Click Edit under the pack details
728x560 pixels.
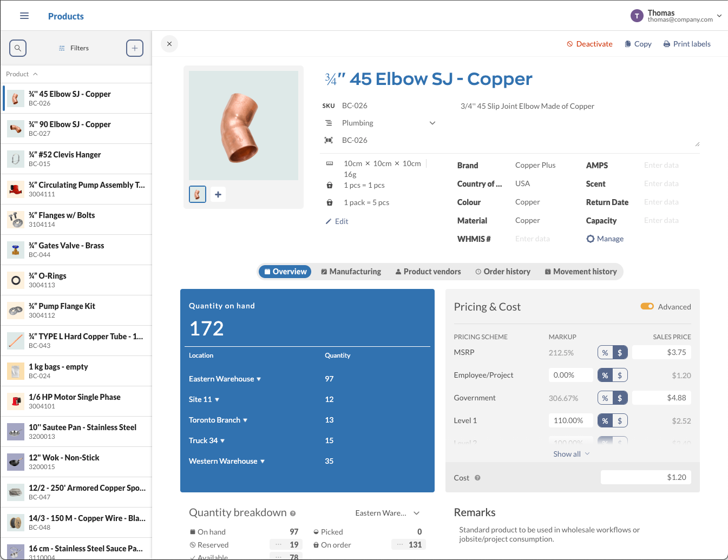337,221
